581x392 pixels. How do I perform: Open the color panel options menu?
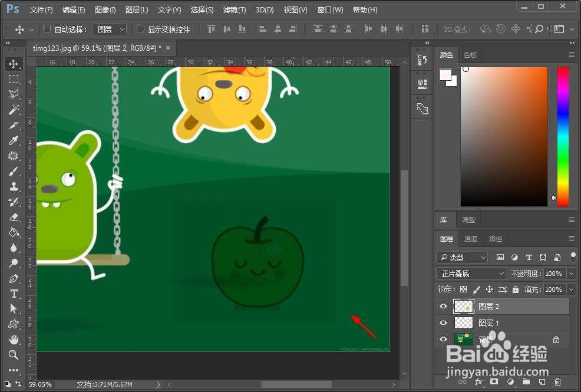[572, 55]
